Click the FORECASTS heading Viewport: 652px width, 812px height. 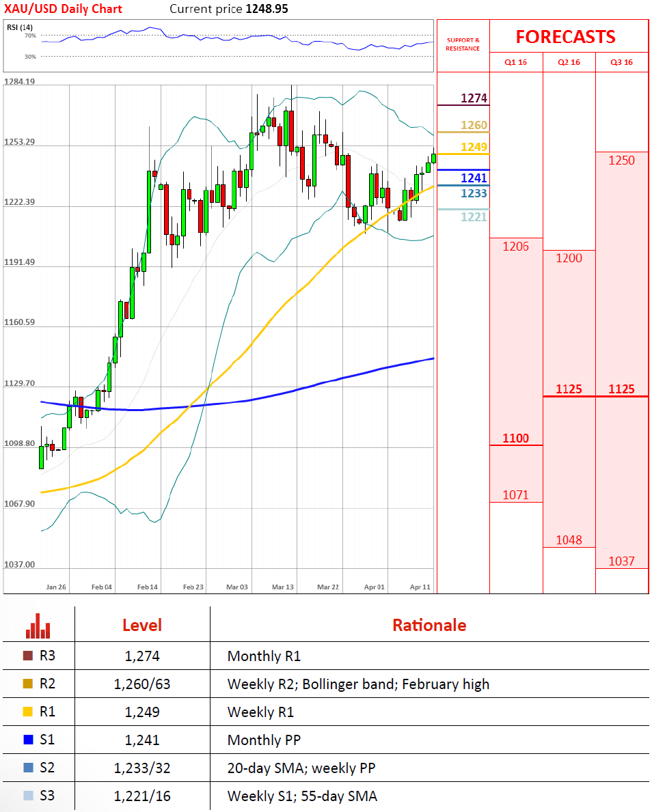click(565, 36)
